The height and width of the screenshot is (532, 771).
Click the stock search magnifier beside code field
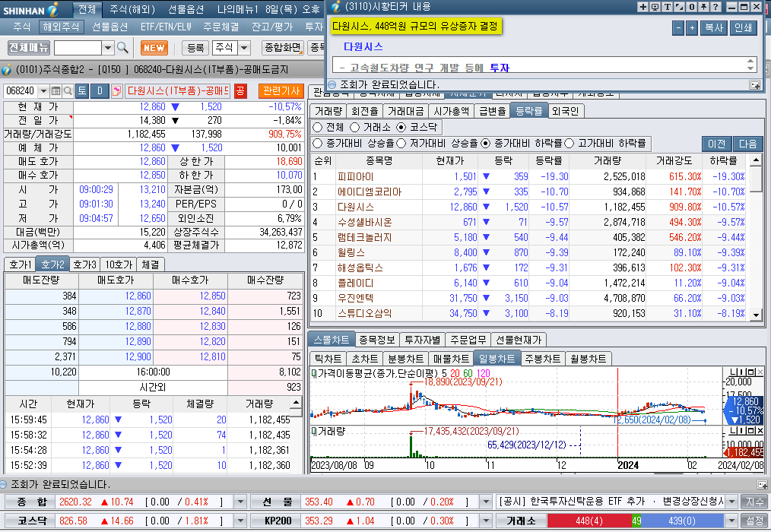[68, 91]
